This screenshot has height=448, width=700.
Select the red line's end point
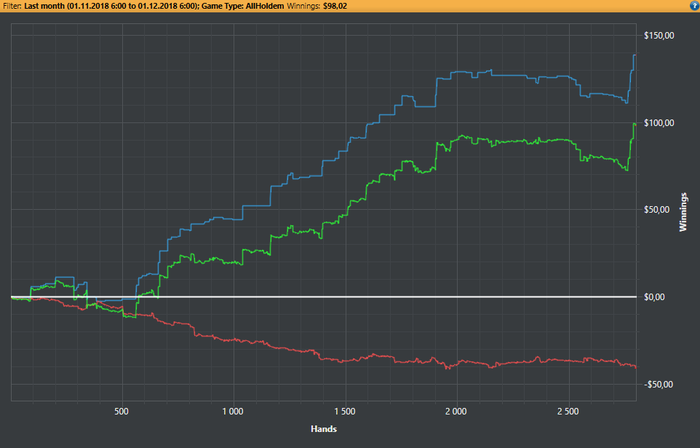click(x=636, y=367)
